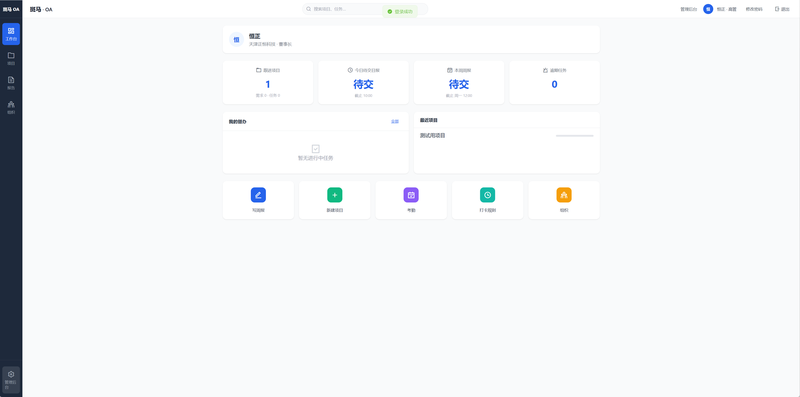Open the 管理后台 link in the header
800x397 pixels.
(x=688, y=9)
